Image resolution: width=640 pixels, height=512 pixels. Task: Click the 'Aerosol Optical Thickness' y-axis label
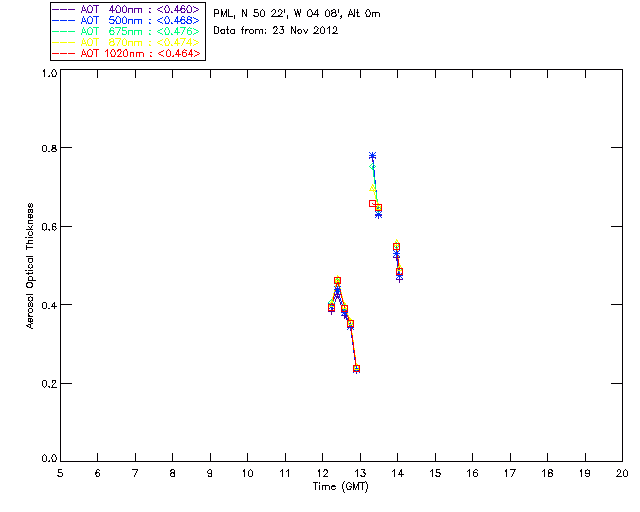tap(30, 266)
